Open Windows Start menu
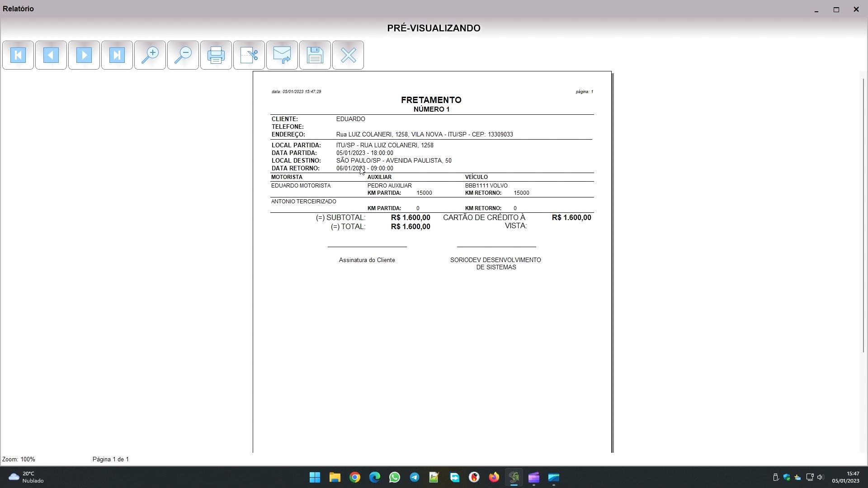Viewport: 868px width, 488px height. point(315,477)
